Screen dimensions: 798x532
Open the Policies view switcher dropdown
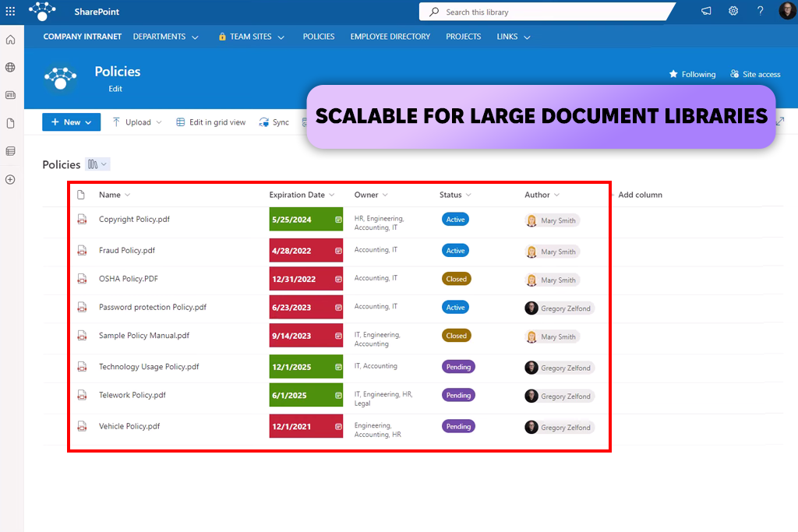(x=97, y=164)
